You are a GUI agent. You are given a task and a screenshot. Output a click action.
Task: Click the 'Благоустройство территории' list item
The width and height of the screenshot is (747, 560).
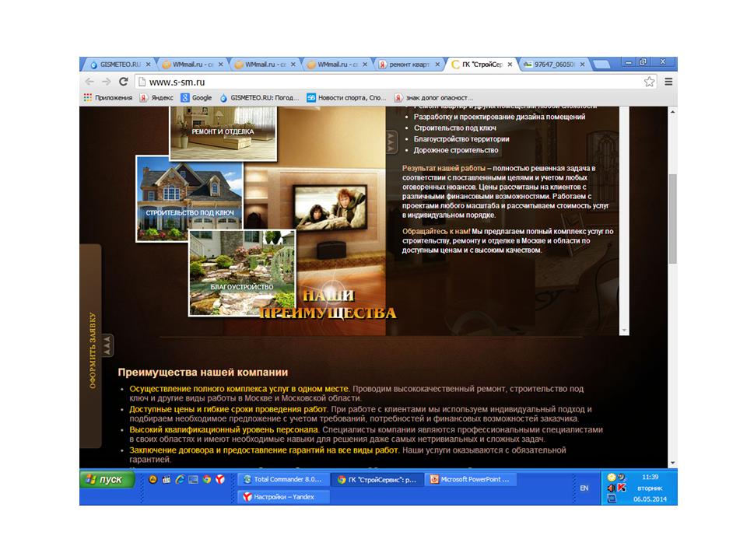[x=461, y=139]
